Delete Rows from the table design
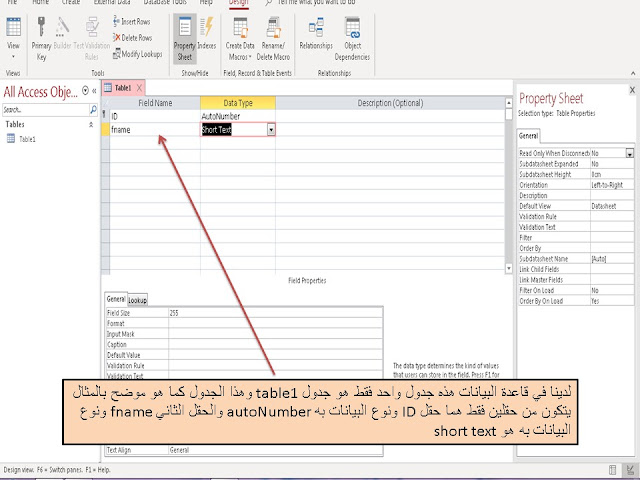The image size is (640, 480). pos(132,38)
